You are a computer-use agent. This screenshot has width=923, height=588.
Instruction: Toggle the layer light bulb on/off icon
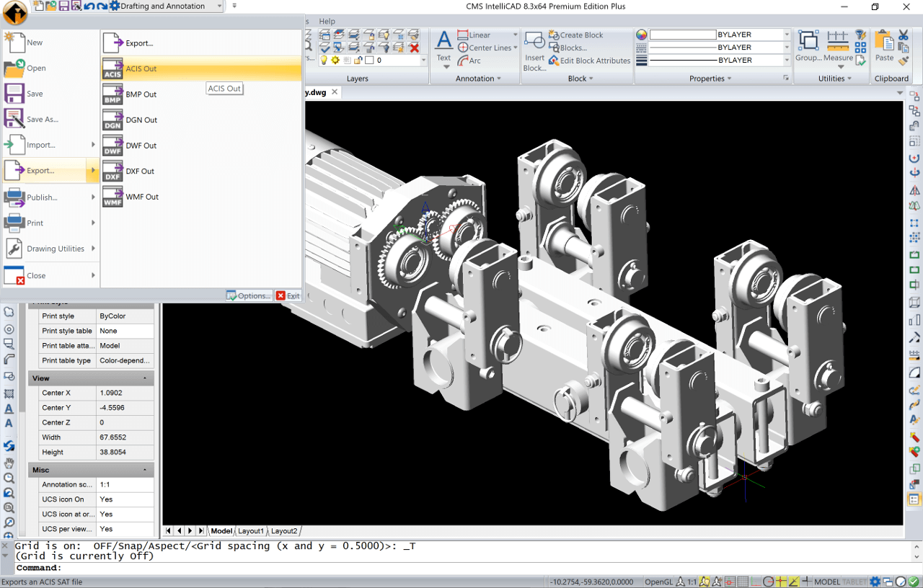point(324,61)
